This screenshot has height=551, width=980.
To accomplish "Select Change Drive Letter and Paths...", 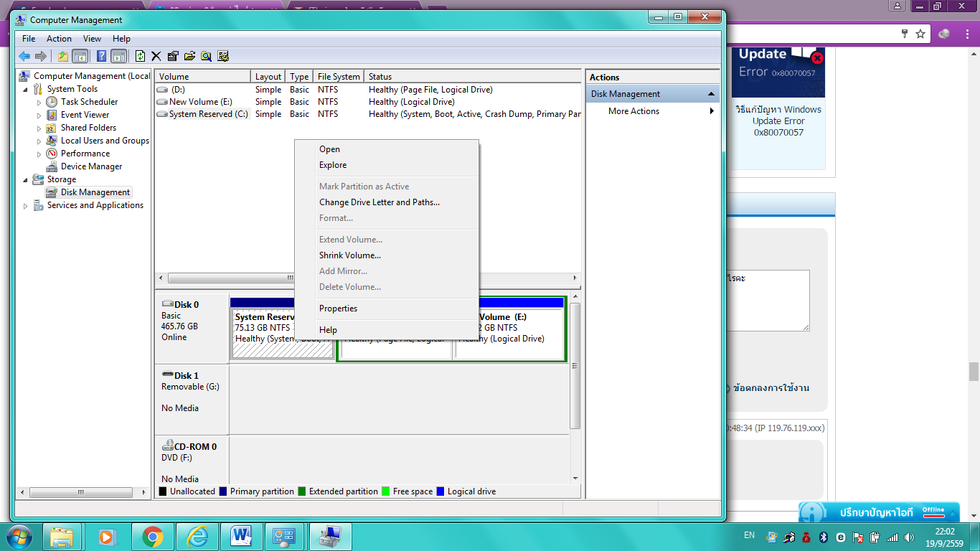I will pyautogui.click(x=387, y=202).
